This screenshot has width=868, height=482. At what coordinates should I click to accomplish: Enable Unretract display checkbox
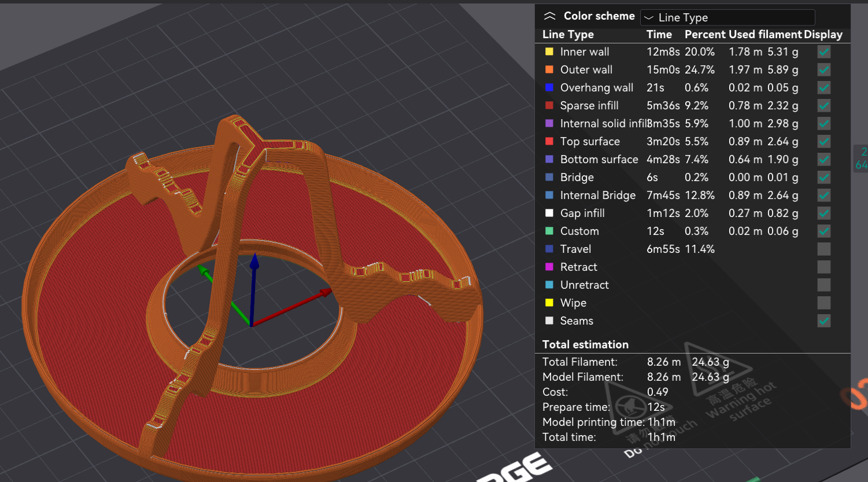[824, 285]
